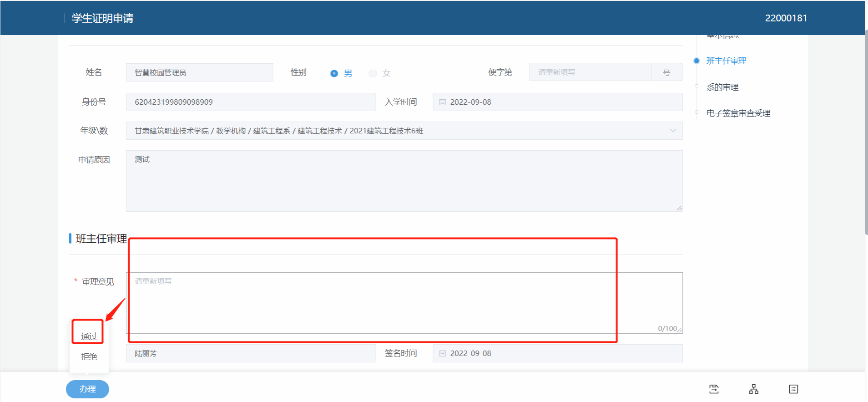Click the list view icon at bottom right
The width and height of the screenshot is (868, 402).
(x=793, y=389)
